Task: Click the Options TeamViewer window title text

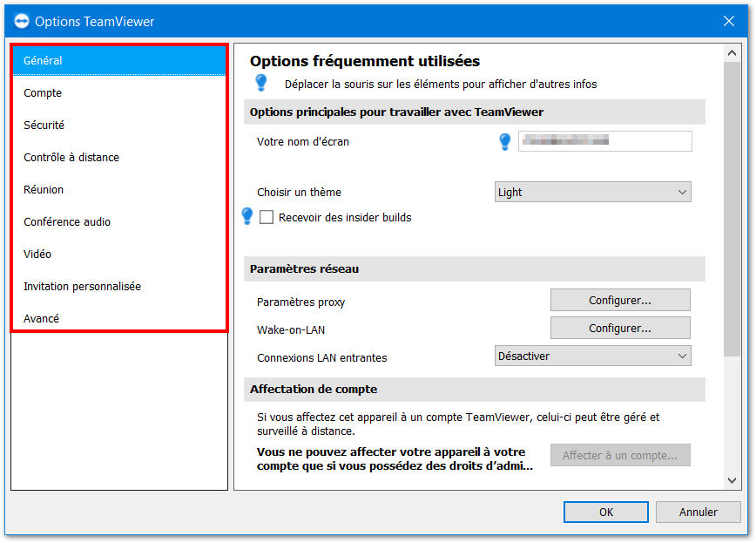Action: click(x=94, y=22)
